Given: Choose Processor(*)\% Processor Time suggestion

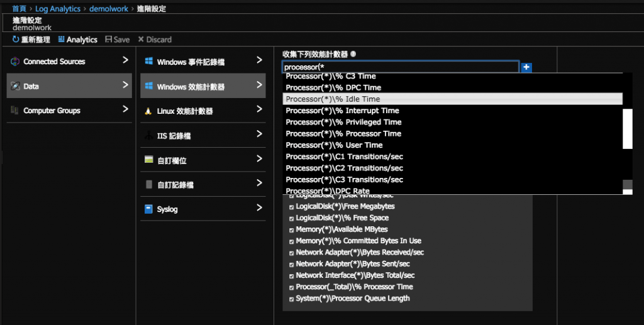Looking at the screenshot, I should tap(453, 133).
